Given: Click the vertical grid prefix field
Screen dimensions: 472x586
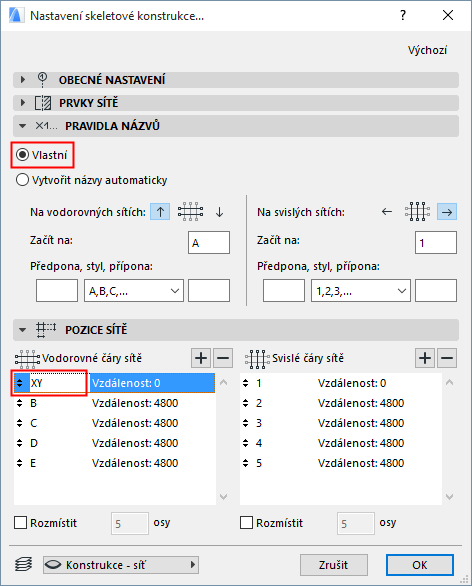Looking at the screenshot, I should click(284, 290).
